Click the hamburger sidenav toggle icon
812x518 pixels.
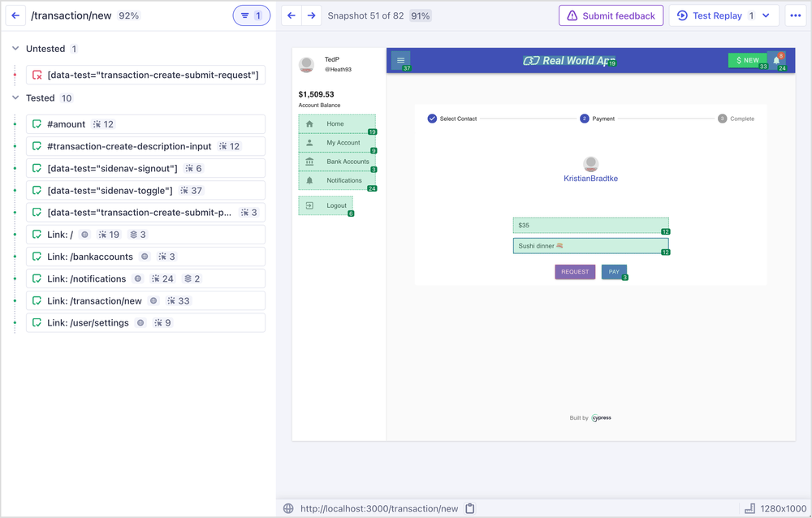[x=400, y=60]
